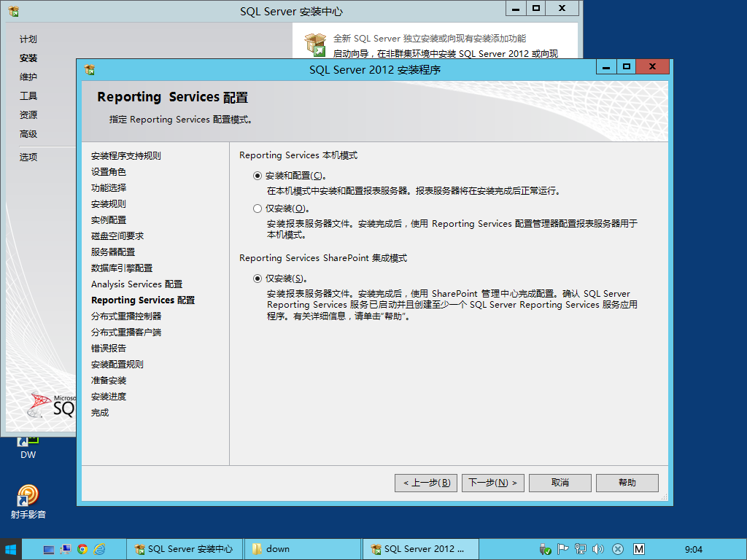This screenshot has height=560, width=747.
Task: Click the new installation box icon in 安装中心
Action: click(x=315, y=44)
